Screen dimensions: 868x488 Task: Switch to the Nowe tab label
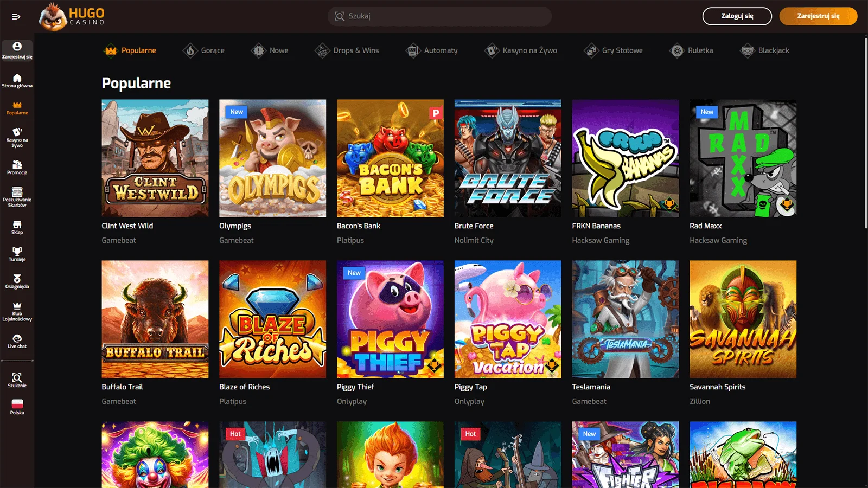(279, 50)
